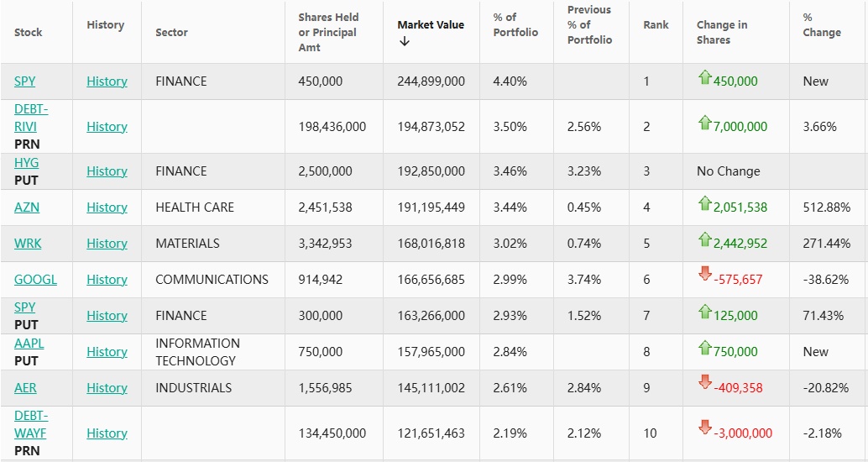View History for HYG put
Image resolution: width=868 pixels, height=462 pixels.
[107, 171]
